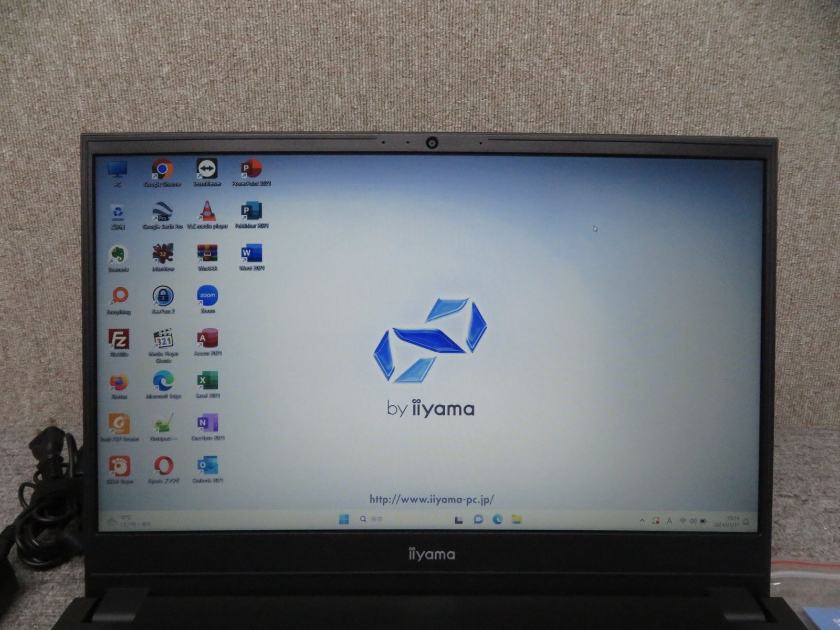Screen dimensions: 840x630
Task: Open the Foxit PDF Reader shortcut
Action: click(119, 428)
